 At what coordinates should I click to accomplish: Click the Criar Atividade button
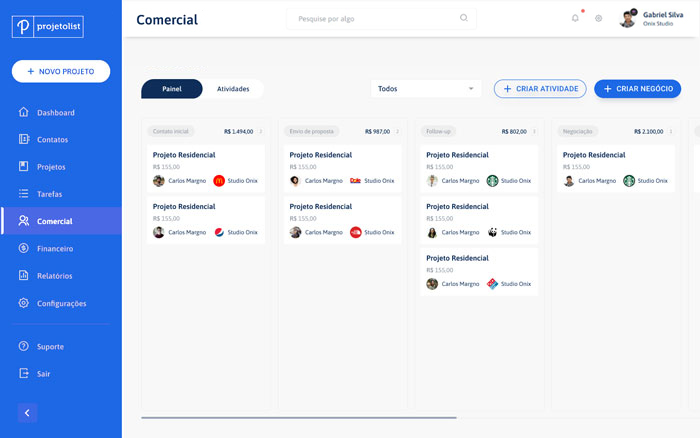click(x=540, y=89)
